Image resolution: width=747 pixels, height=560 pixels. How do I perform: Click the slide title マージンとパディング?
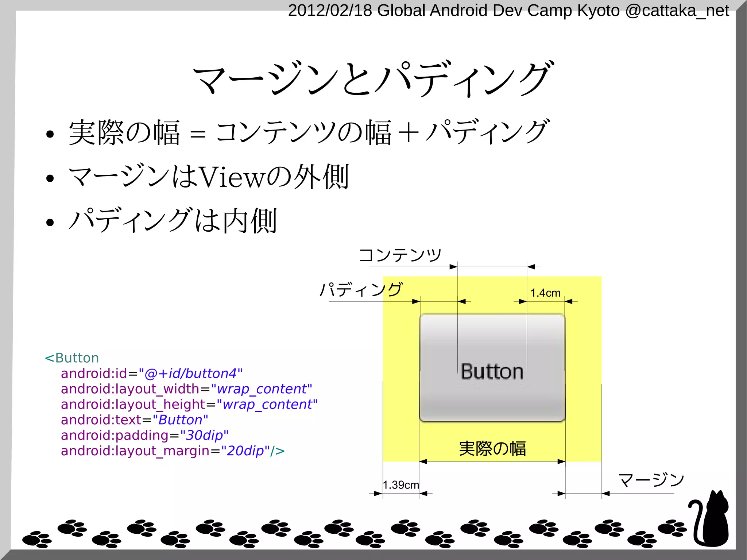[x=373, y=78]
